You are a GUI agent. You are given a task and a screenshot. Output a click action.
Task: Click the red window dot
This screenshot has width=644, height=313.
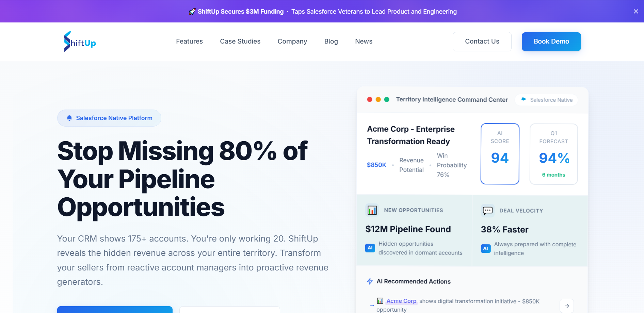pyautogui.click(x=370, y=99)
